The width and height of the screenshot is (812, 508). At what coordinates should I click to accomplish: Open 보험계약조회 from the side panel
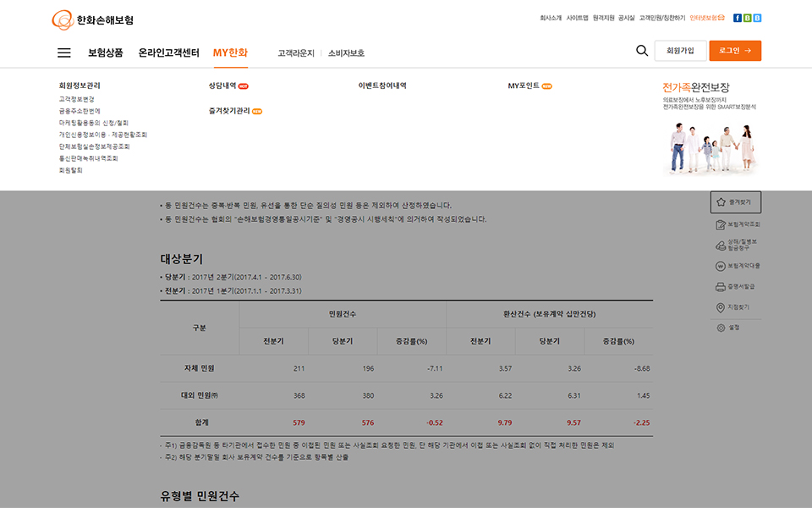(721, 224)
